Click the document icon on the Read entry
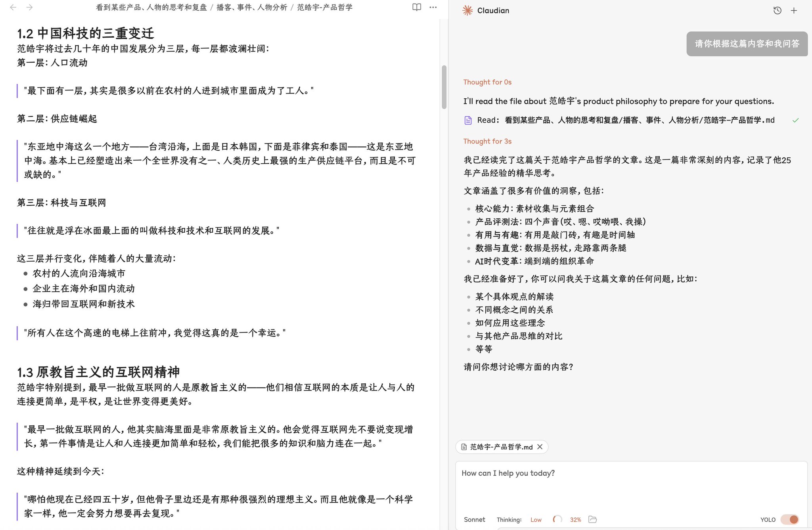The image size is (812, 530). click(x=467, y=120)
